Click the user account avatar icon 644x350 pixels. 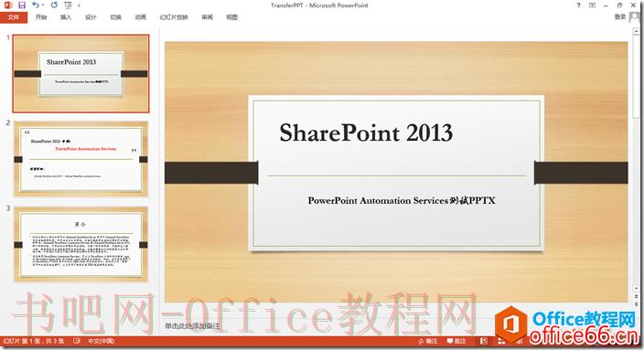pos(635,17)
